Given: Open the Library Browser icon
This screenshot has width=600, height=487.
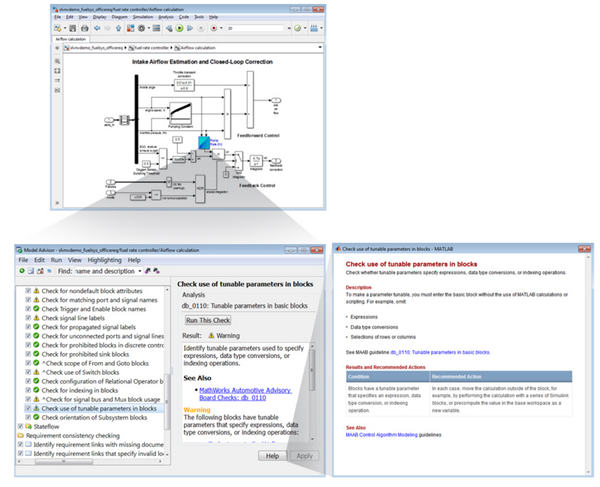Looking at the screenshot, I should pyautogui.click(x=130, y=28).
